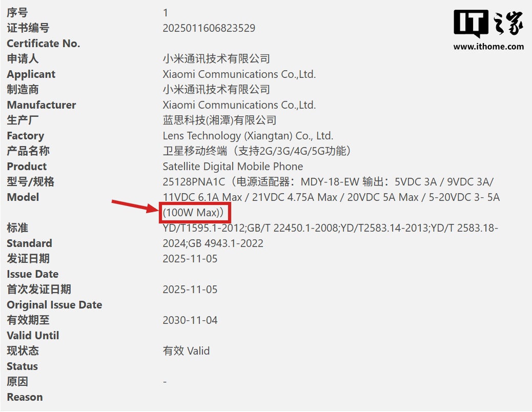This screenshot has height=412, width=532.
Task: Click the Issue Date value 2025-11-05
Action: tap(190, 259)
